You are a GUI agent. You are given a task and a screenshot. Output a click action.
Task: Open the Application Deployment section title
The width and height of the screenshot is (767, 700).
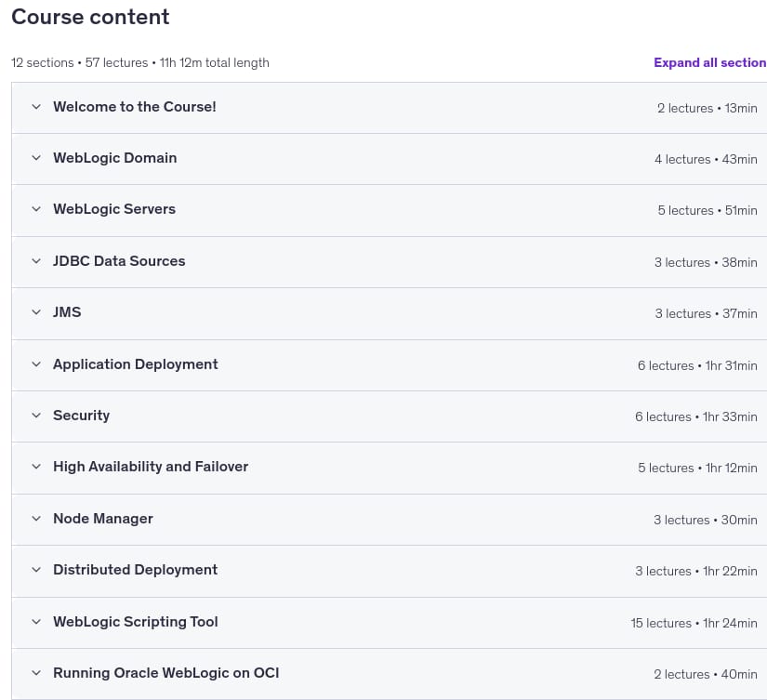136,363
